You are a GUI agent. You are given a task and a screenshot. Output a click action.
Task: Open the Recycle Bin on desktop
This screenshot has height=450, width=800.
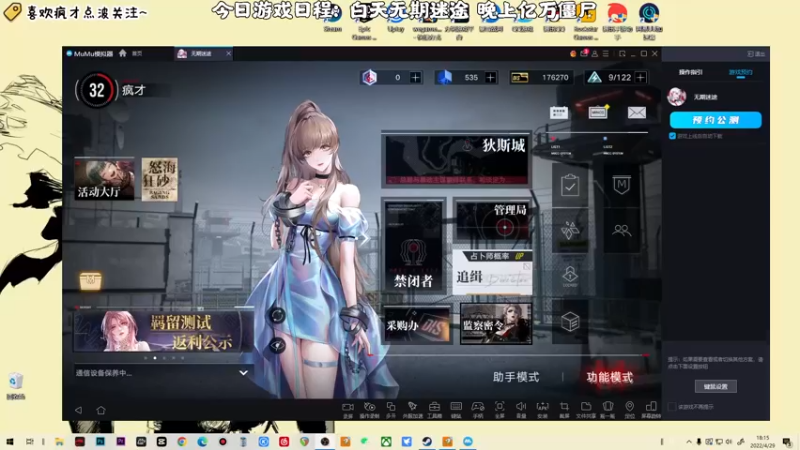[15, 385]
